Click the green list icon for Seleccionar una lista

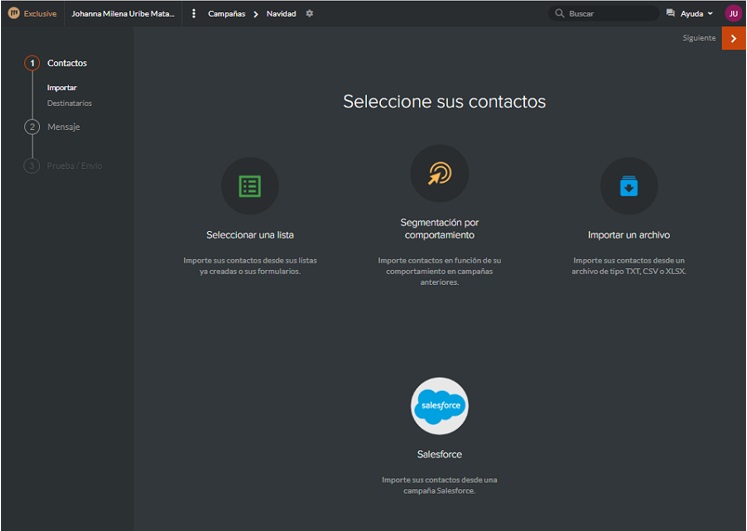click(249, 186)
